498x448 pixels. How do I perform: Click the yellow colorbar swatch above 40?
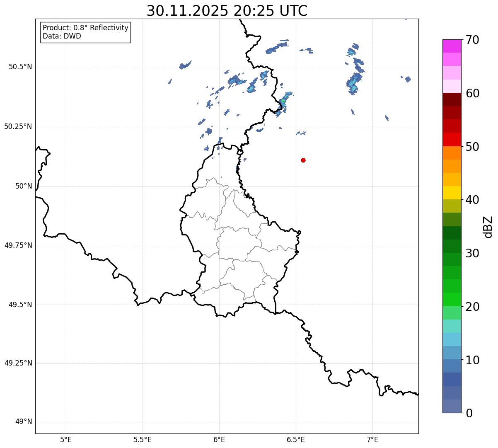click(x=452, y=193)
